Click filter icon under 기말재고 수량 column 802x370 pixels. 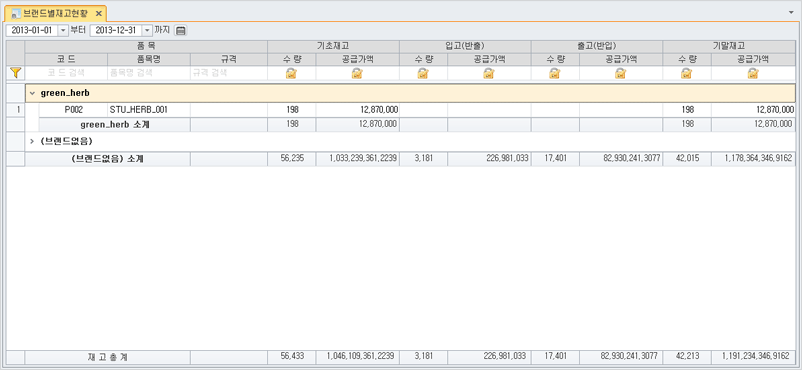[687, 73]
